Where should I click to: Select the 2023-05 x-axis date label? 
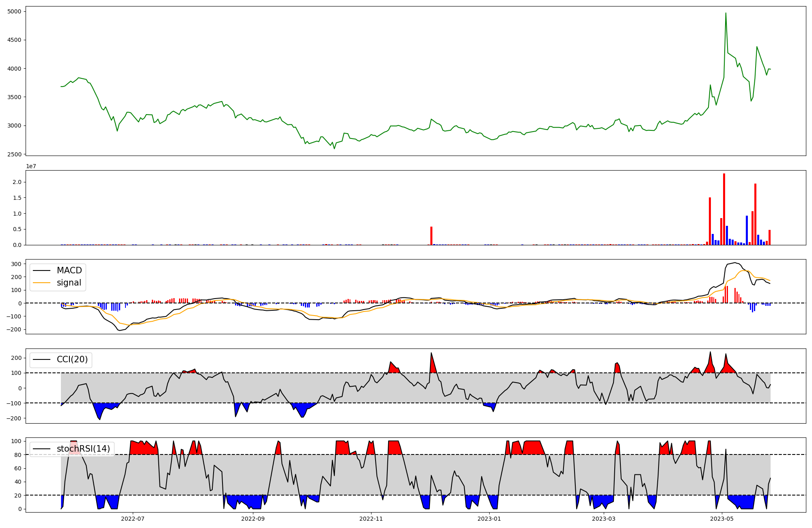pos(722,519)
